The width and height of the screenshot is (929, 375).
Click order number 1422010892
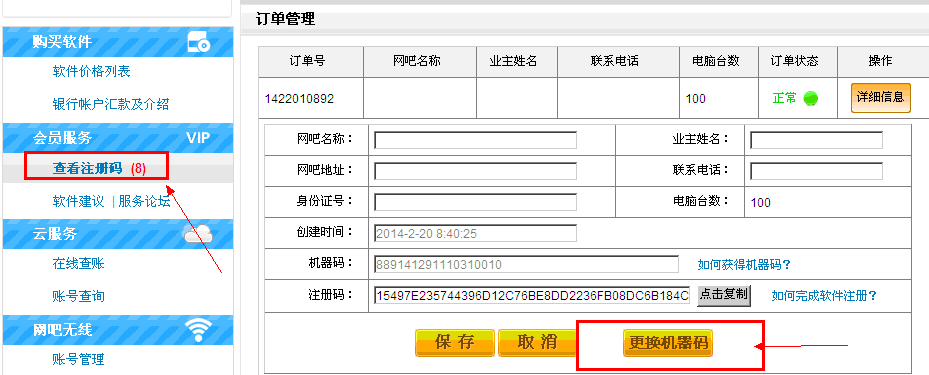point(299,99)
